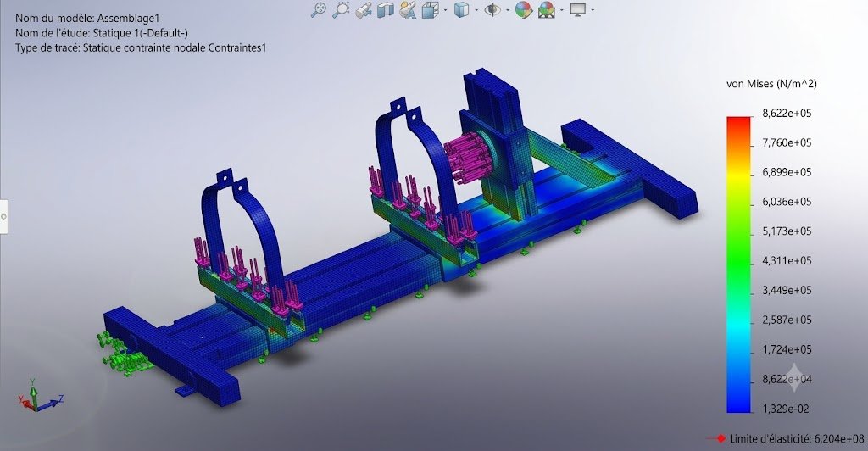This screenshot has width=868, height=451.
Task: Select the Nom du modèle: Assemblage1 text
Action: pos(87,19)
